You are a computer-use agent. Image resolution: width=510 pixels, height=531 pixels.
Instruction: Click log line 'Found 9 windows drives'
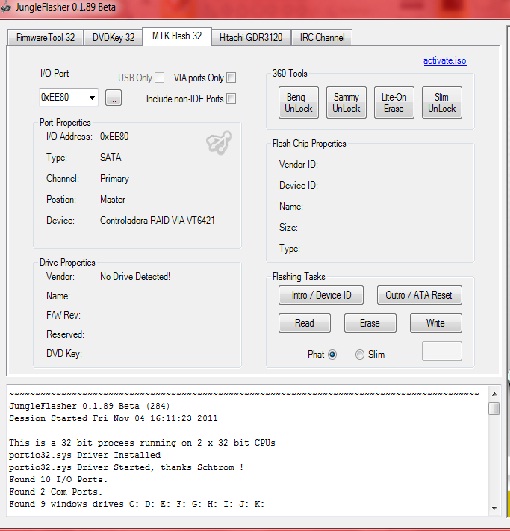136,504
